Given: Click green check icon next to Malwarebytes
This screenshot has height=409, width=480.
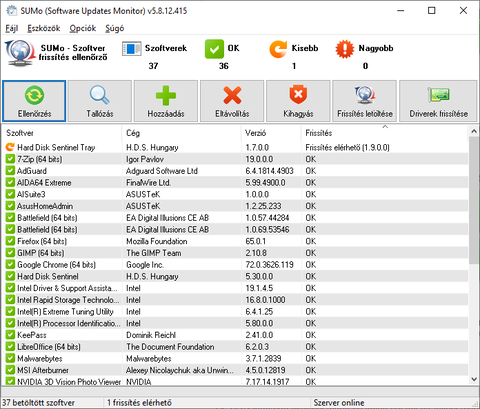Looking at the screenshot, I should tap(10, 358).
